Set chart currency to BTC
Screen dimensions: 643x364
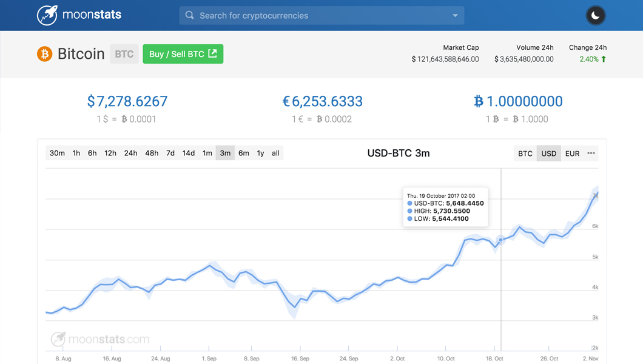[525, 153]
